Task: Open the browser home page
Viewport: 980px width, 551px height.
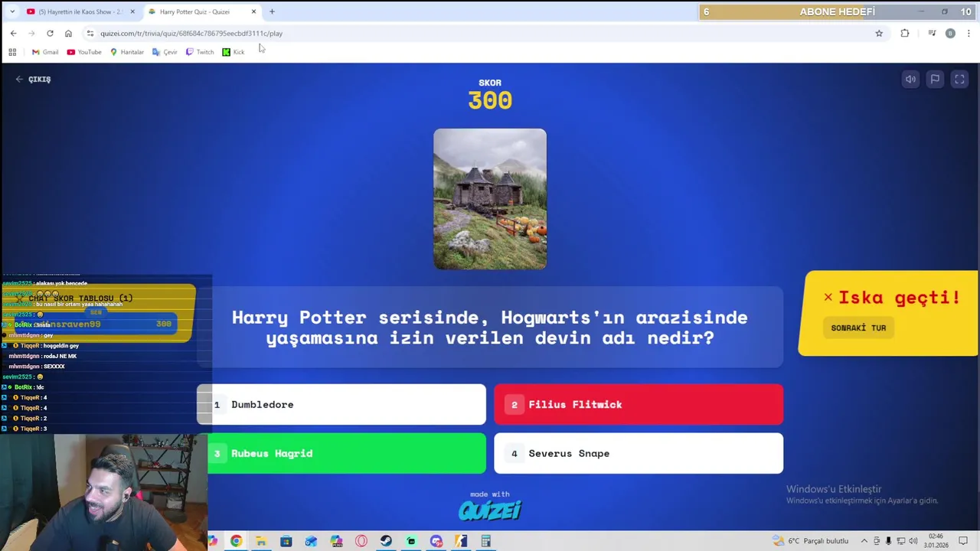Action: coord(68,33)
